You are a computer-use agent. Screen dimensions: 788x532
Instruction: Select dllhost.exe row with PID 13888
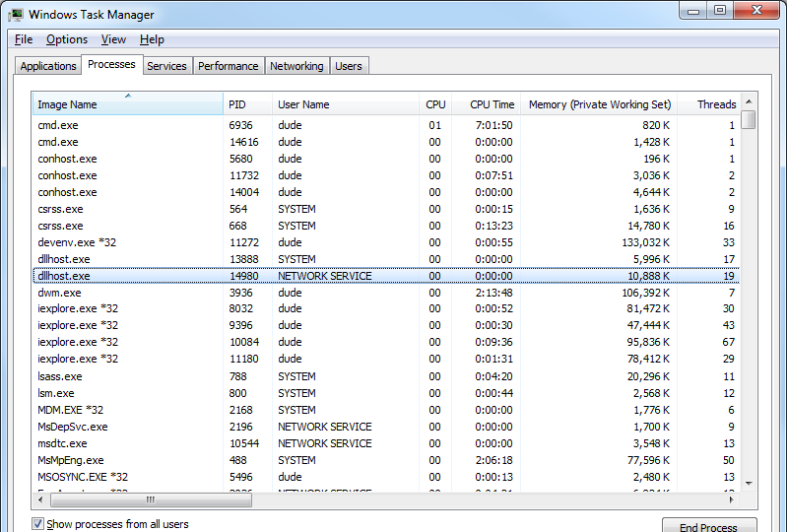386,259
